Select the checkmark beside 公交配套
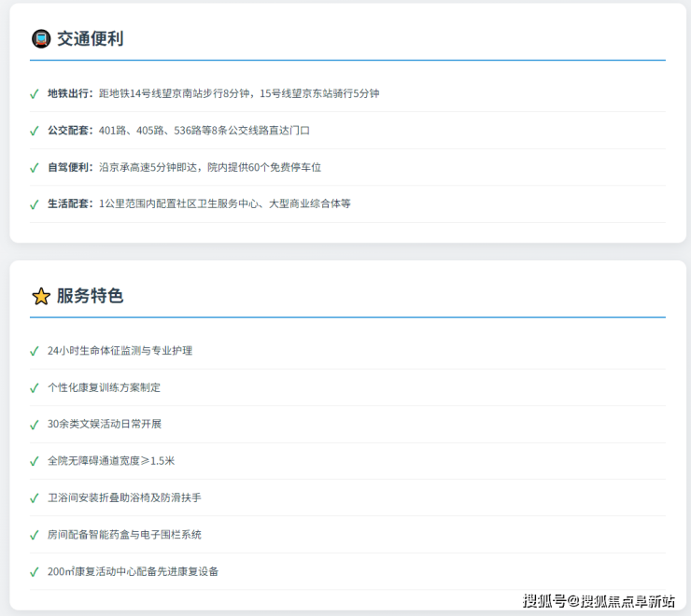This screenshot has width=691, height=616. point(35,131)
